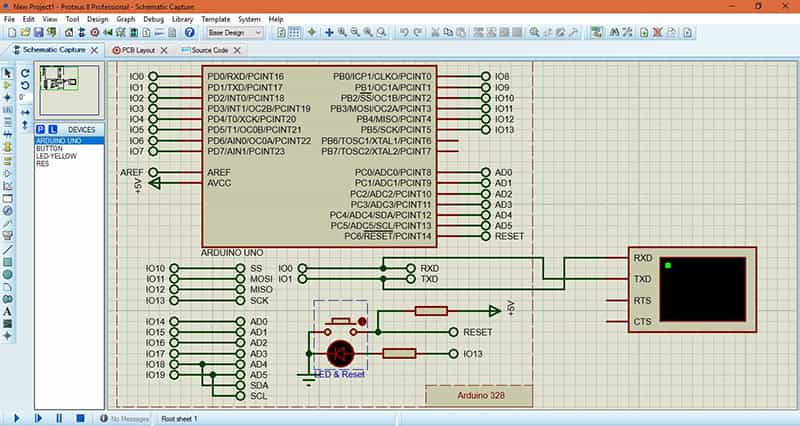Open the Help question mark icon
Image resolution: width=800 pixels, height=426 pixels.
190,33
